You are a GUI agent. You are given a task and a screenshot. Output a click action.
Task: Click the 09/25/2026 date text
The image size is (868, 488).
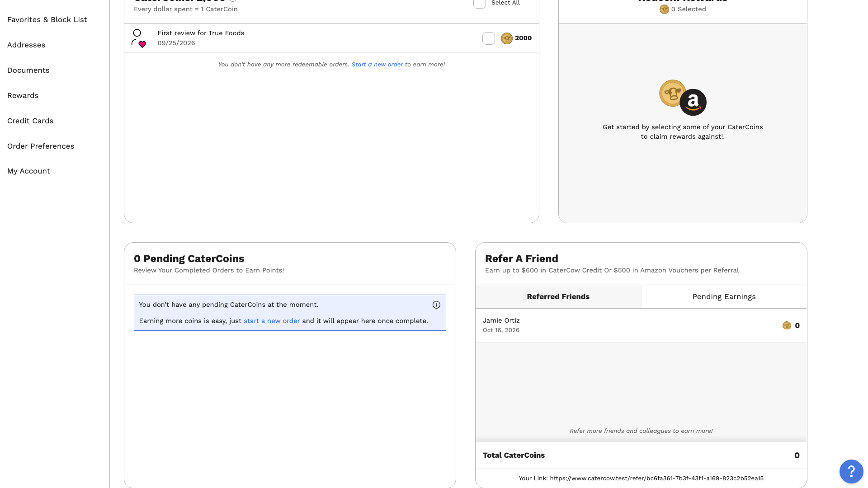click(176, 43)
